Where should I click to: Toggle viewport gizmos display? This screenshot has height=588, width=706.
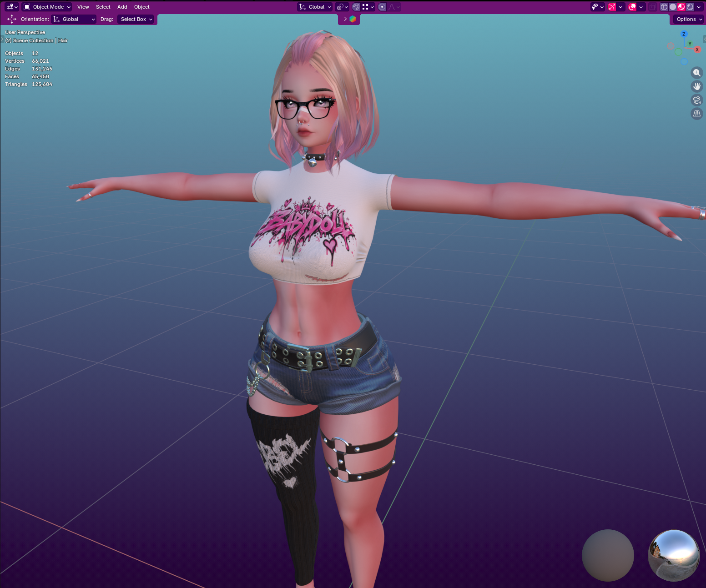click(x=612, y=7)
